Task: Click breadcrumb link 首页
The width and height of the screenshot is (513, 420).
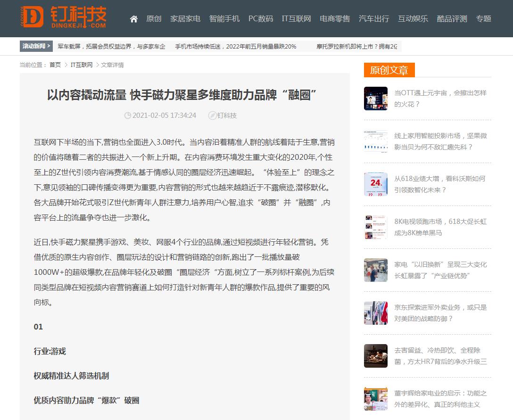Action: point(55,65)
